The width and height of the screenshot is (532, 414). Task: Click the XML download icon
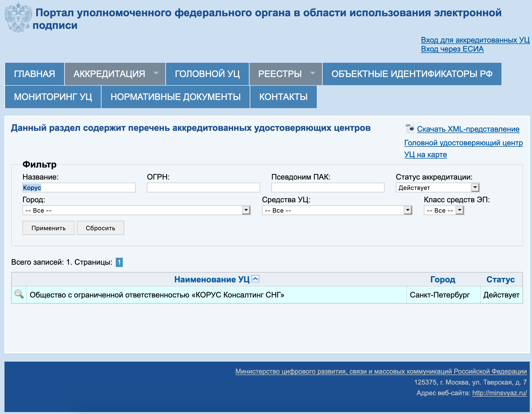click(x=410, y=129)
